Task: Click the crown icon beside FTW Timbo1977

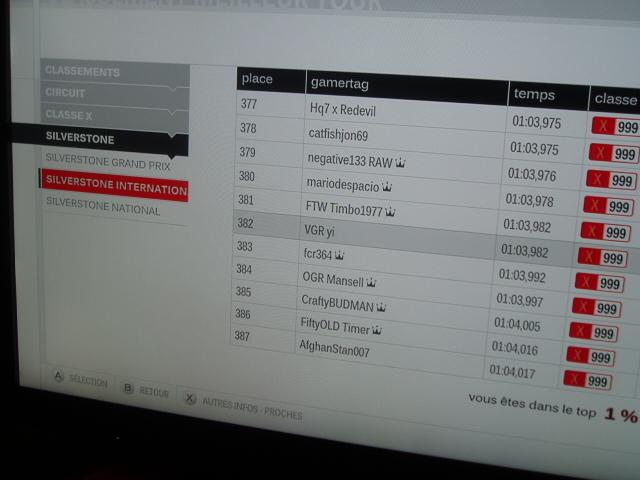Action: coord(390,212)
